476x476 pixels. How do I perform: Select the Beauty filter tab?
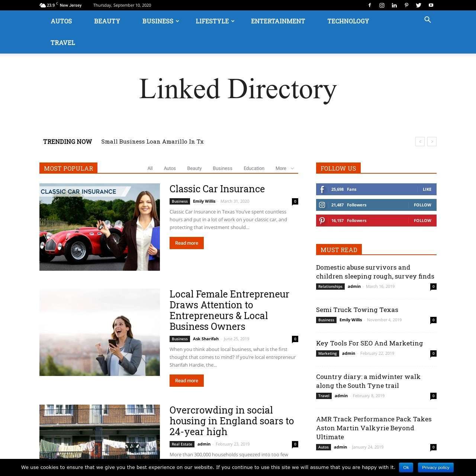pyautogui.click(x=194, y=168)
